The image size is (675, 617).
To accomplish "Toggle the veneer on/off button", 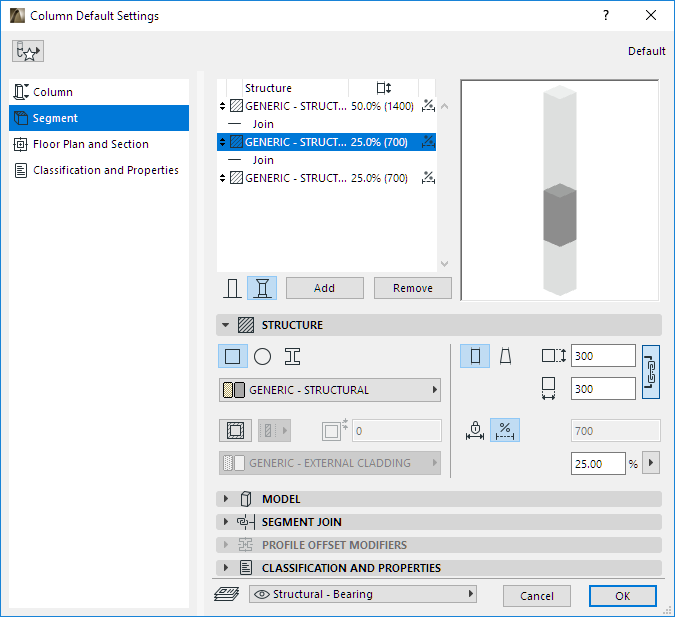I will [235, 431].
